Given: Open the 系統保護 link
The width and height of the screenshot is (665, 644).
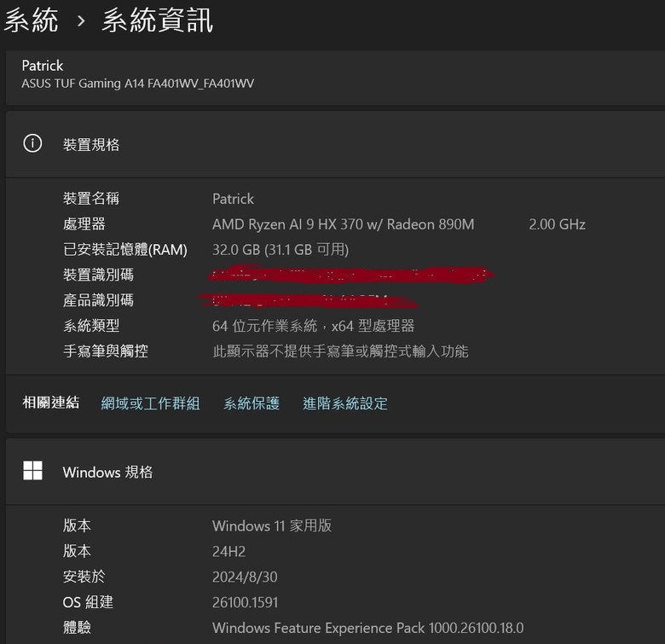Looking at the screenshot, I should 252,403.
